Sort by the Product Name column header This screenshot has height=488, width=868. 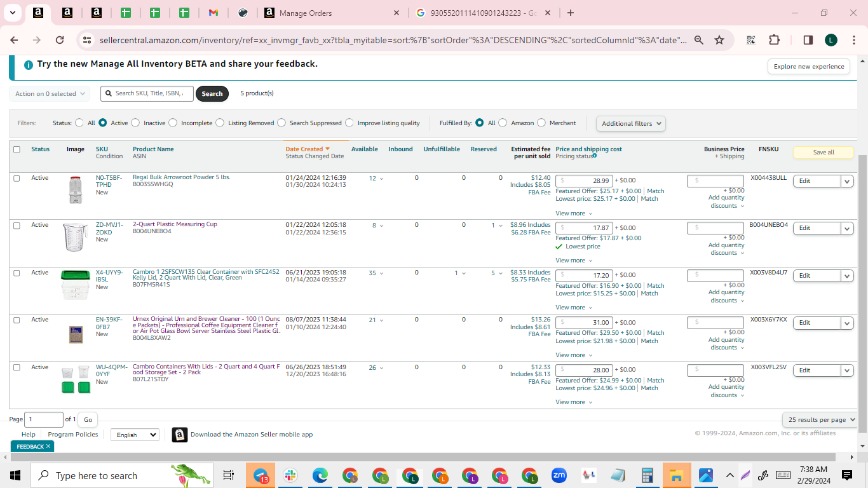pyautogui.click(x=153, y=149)
